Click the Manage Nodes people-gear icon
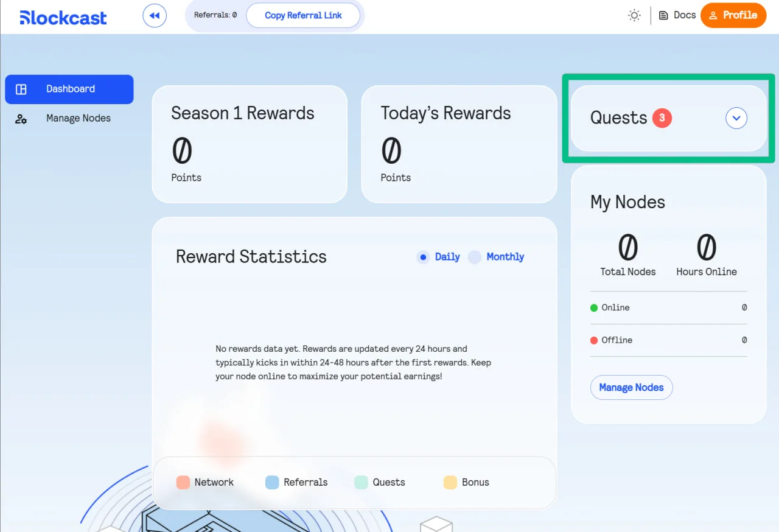 tap(21, 119)
